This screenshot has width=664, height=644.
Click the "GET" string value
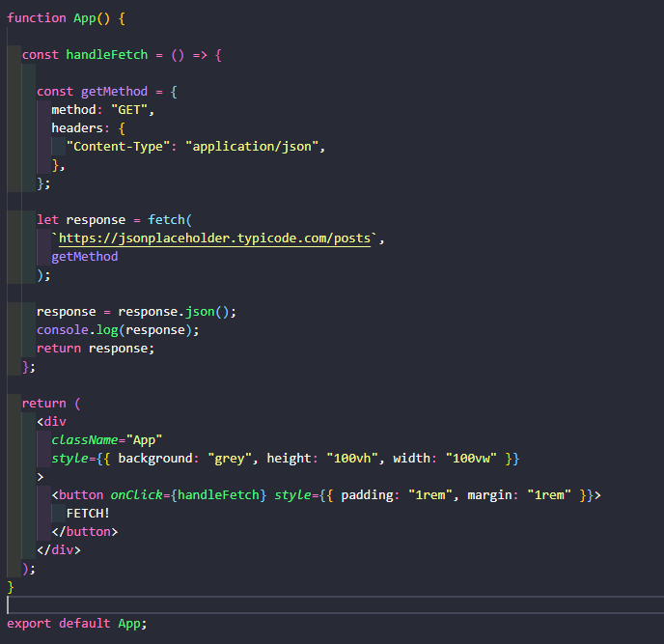pyautogui.click(x=129, y=110)
